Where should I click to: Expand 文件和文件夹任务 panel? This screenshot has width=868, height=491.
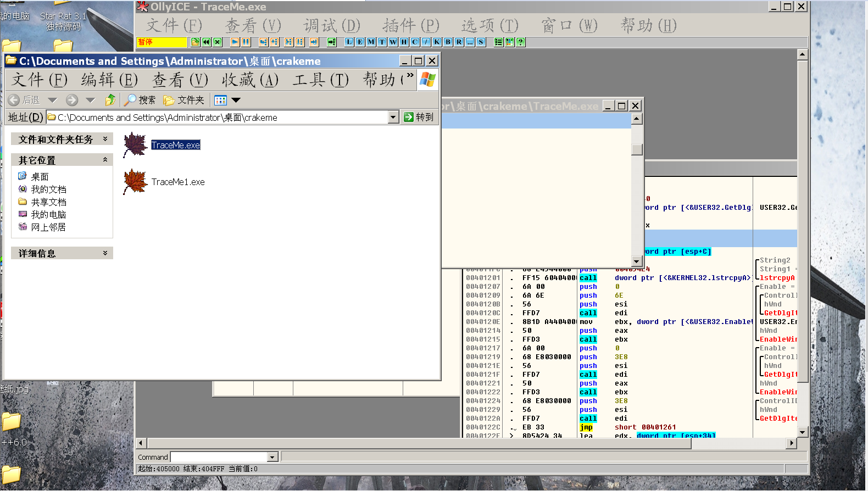click(105, 140)
